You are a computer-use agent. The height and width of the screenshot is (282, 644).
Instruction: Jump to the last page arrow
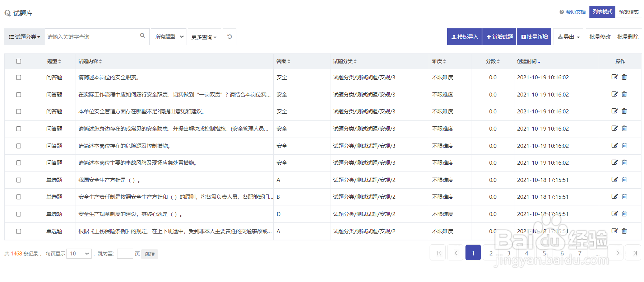pos(633,253)
